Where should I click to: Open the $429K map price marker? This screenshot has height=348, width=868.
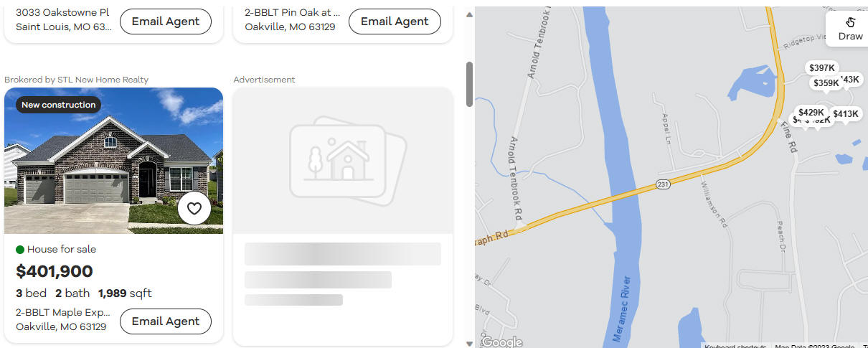pyautogui.click(x=811, y=113)
